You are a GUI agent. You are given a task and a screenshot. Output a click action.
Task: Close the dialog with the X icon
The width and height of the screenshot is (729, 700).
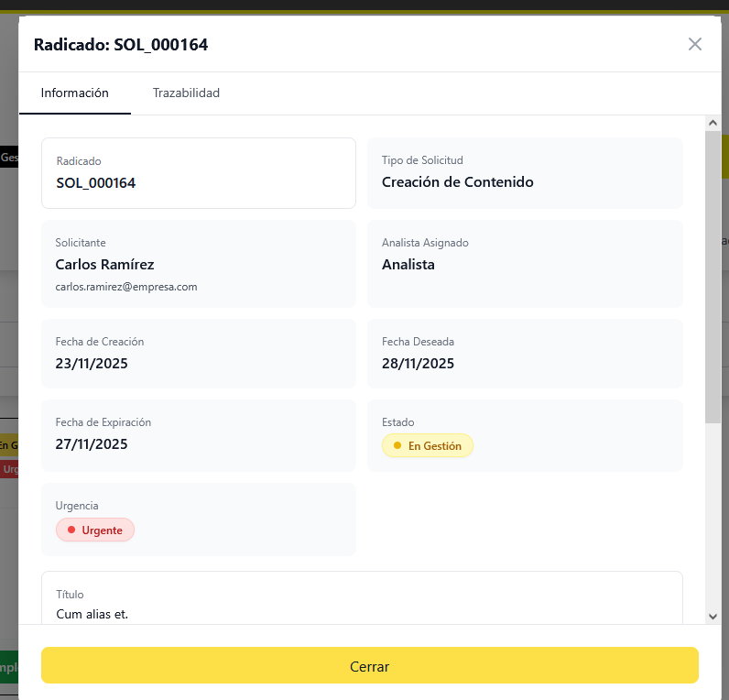[695, 44]
